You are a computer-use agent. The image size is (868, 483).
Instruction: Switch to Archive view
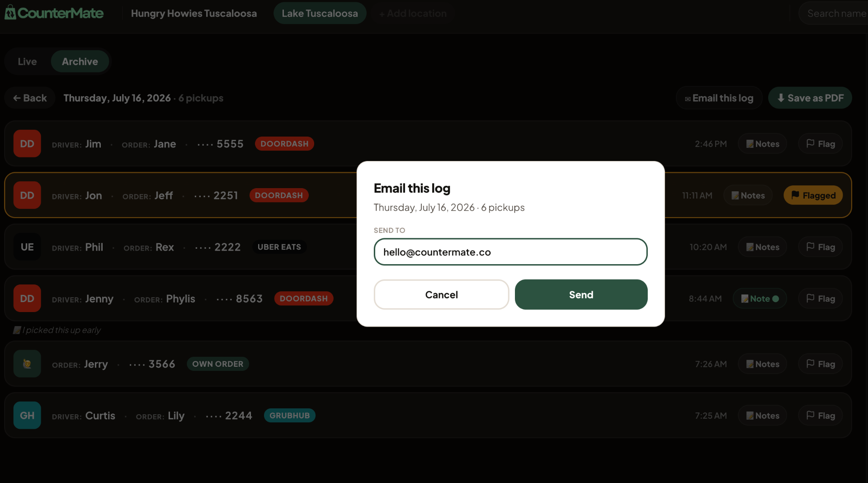(80, 62)
